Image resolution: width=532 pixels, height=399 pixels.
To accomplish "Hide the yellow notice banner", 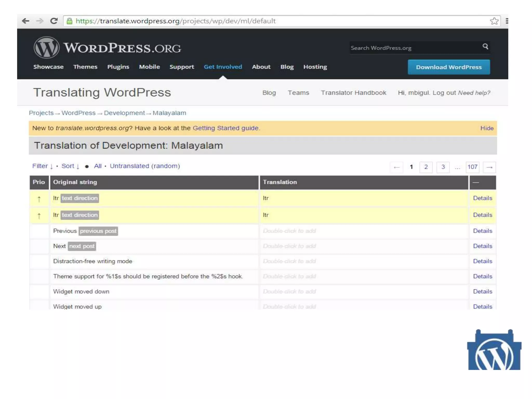I will 487,128.
